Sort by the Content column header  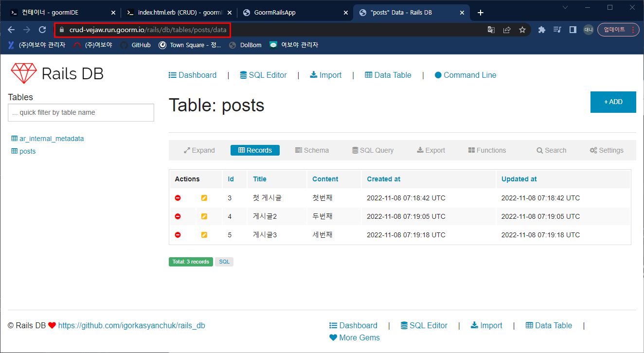point(325,179)
